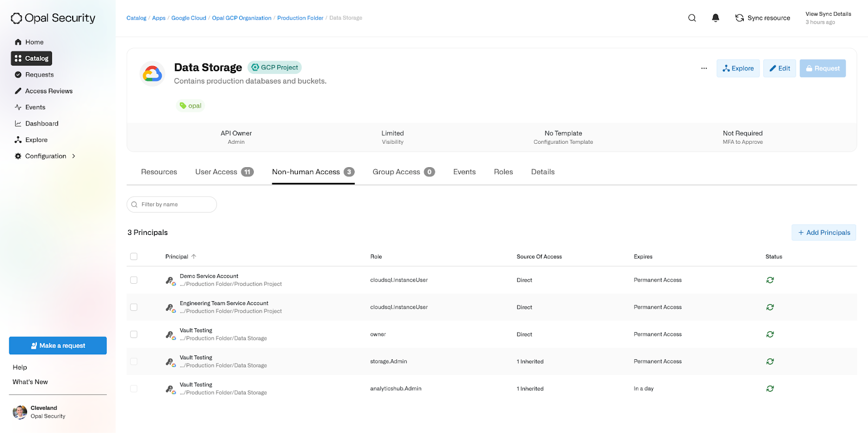Open the Google Cloud breadcrumb link

189,18
